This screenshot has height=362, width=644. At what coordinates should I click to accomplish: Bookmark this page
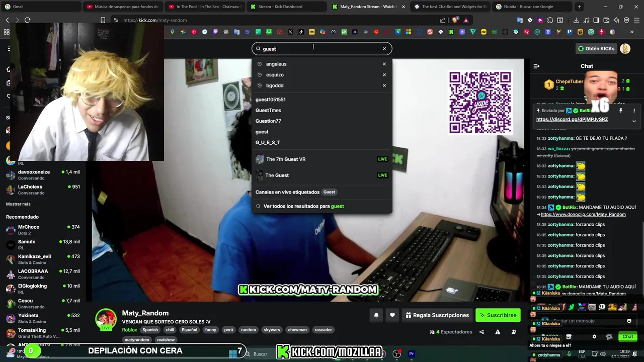coord(103,20)
